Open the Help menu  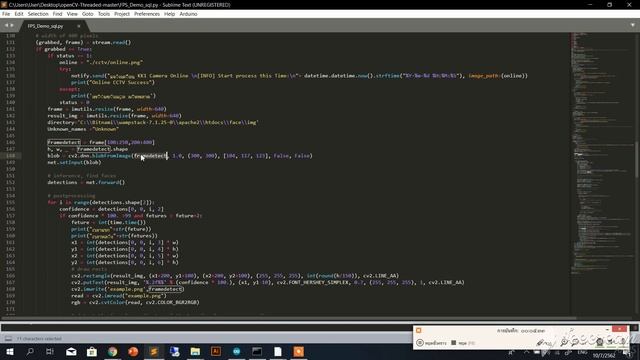pos(169,14)
